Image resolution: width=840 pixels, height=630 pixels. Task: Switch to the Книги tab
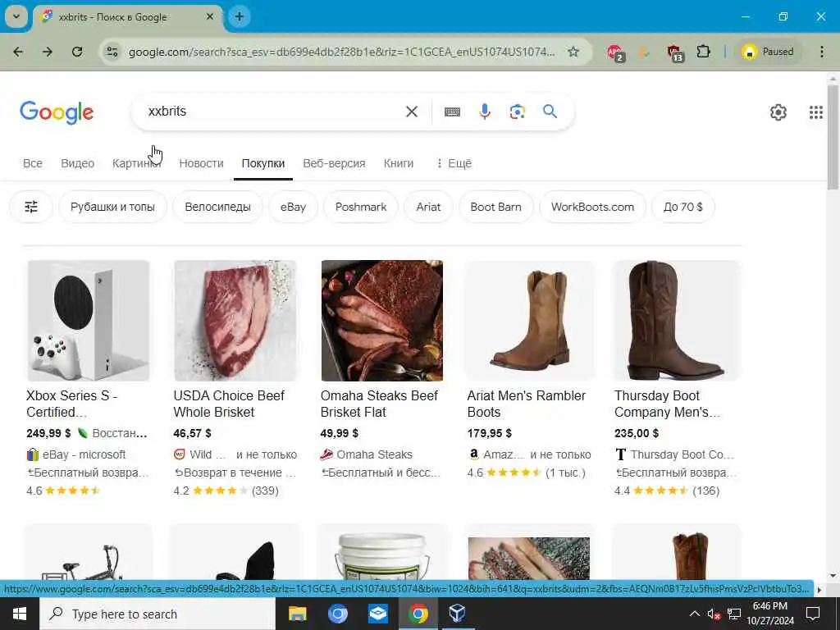[x=399, y=163]
